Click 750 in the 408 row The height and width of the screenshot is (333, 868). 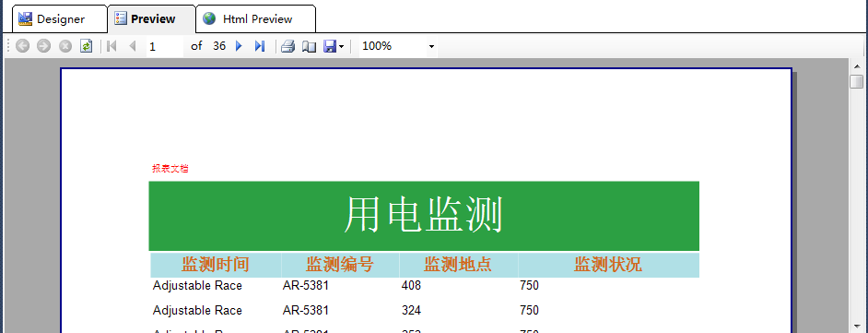pos(529,286)
